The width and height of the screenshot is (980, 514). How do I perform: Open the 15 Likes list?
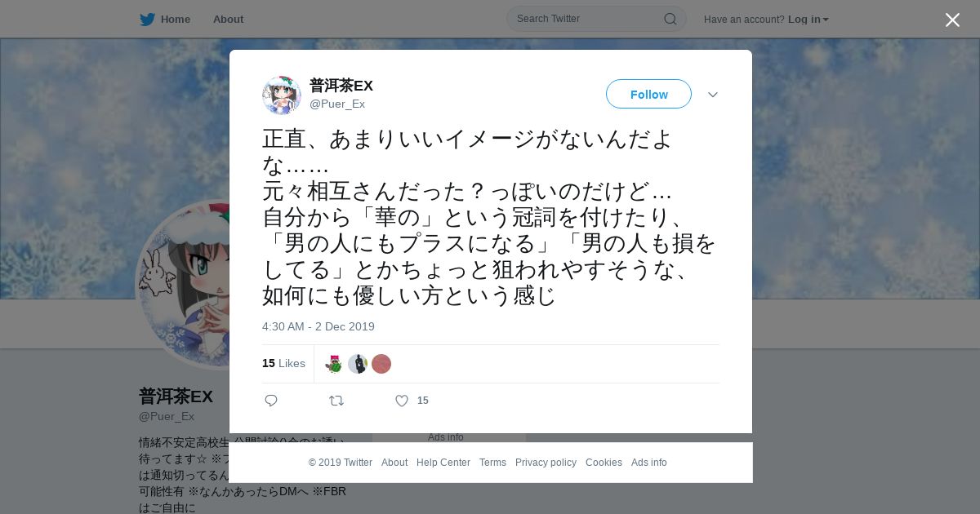[283, 363]
